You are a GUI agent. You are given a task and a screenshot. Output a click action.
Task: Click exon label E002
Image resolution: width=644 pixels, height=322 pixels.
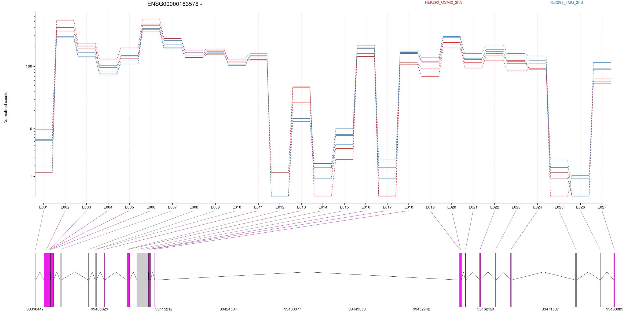[x=65, y=207]
